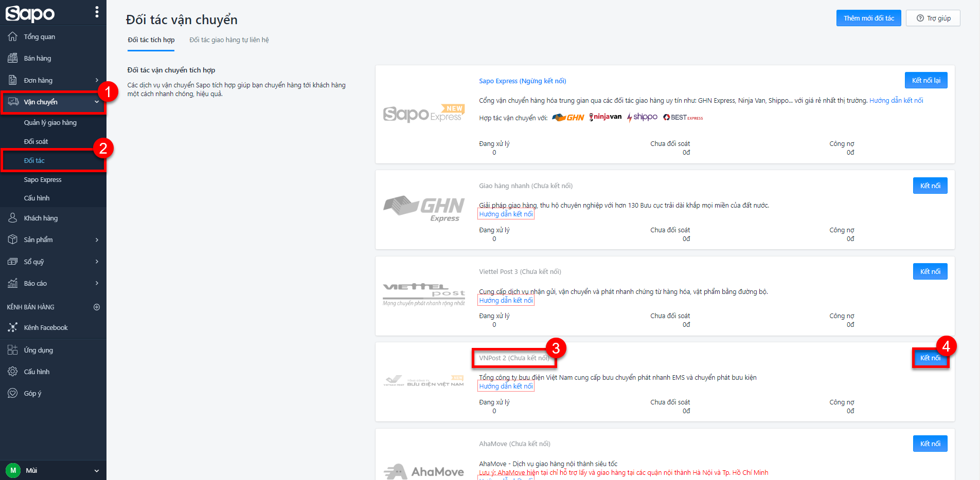Select the Đối tác tích hợp tab

[x=151, y=40]
